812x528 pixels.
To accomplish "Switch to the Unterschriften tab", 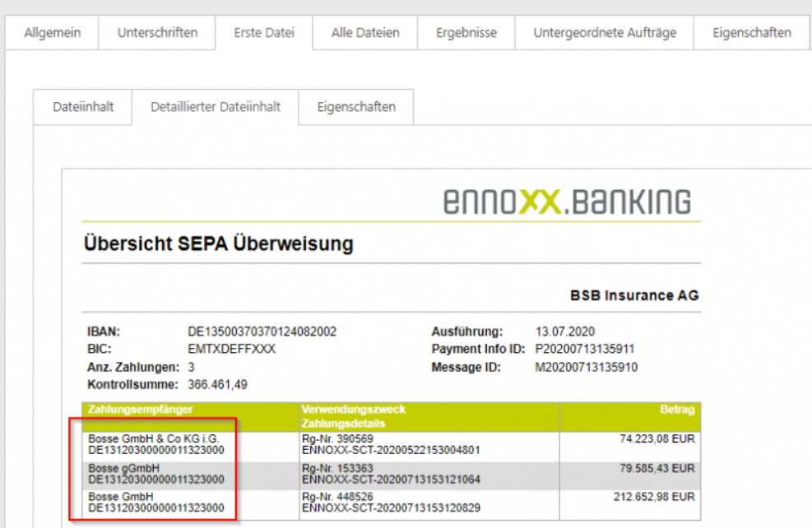I will pyautogui.click(x=157, y=33).
